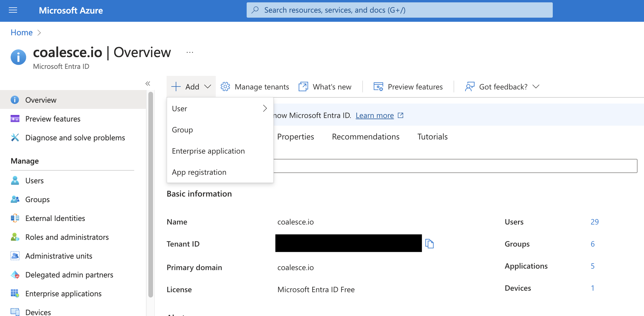The height and width of the screenshot is (316, 644).
Task: Click the Learn more external link icon
Action: pos(401,115)
